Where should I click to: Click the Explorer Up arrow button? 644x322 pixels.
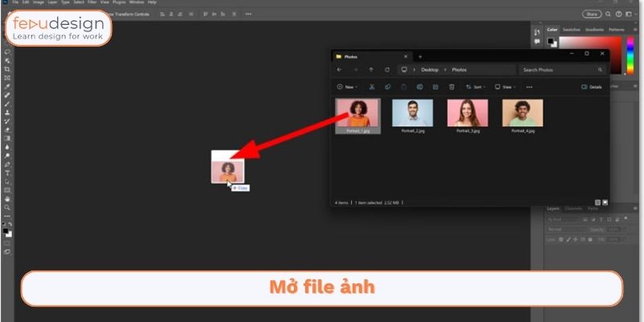371,70
